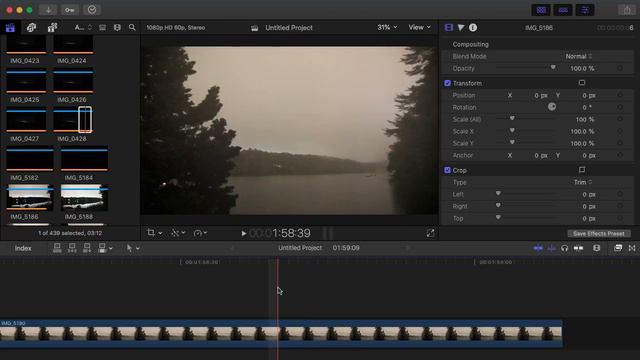This screenshot has width=640, height=360.
Task: Toggle the Inspector panel button
Action: click(585, 10)
